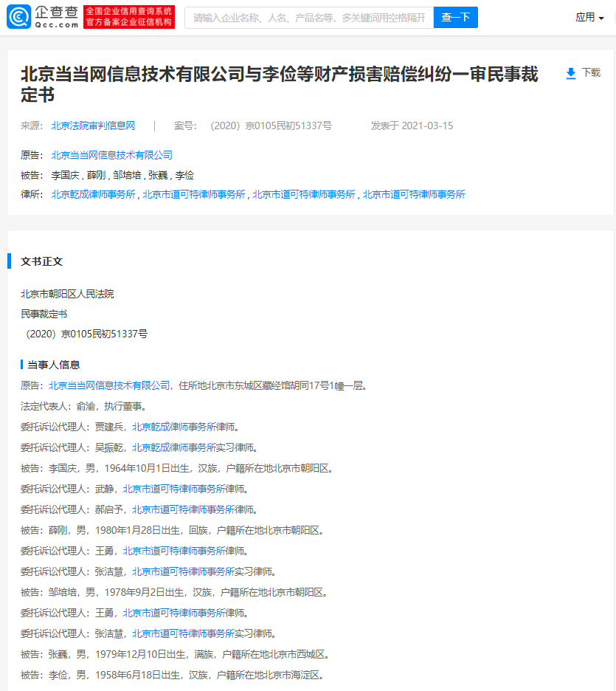Screen dimensions: 616x691
Task: Click the 邹培培 1978年9月2日出生 line
Action: coord(174,593)
